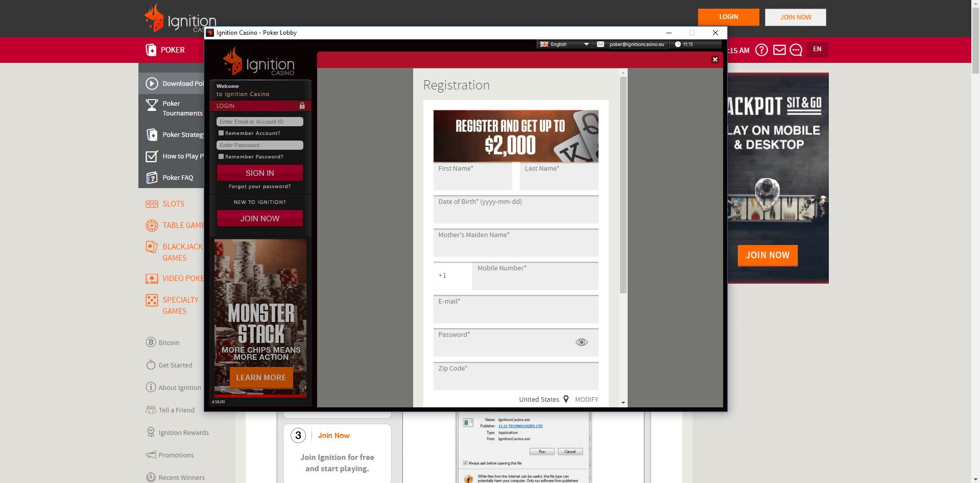
Task: Enable the Remember Password checkbox
Action: point(221,156)
